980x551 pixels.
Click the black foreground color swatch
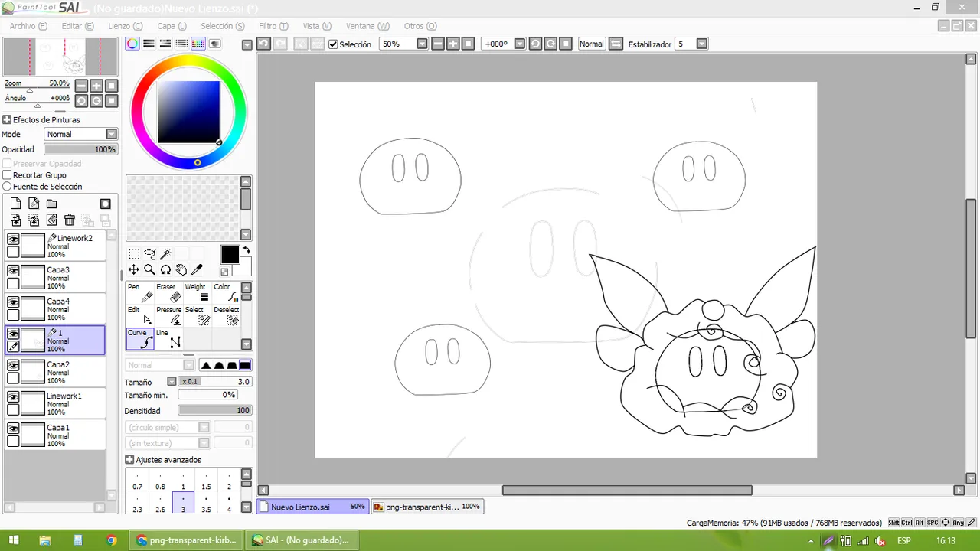(x=230, y=255)
